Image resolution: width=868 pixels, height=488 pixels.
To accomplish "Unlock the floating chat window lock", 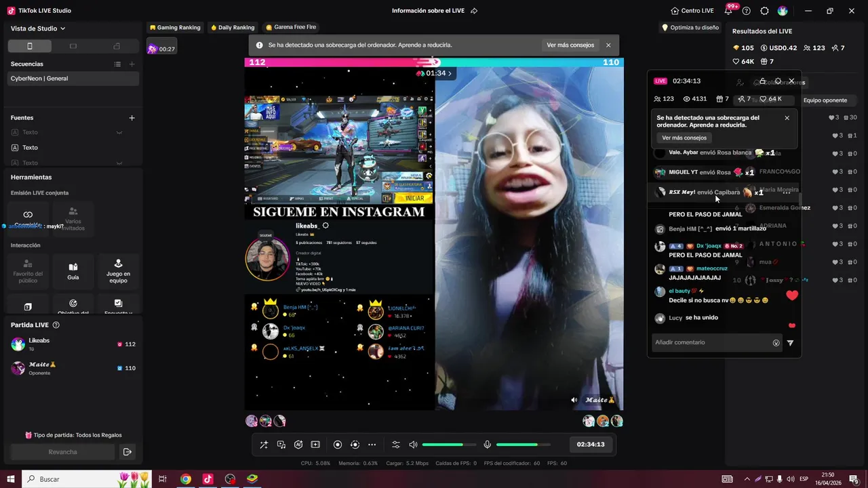I will coord(763,81).
